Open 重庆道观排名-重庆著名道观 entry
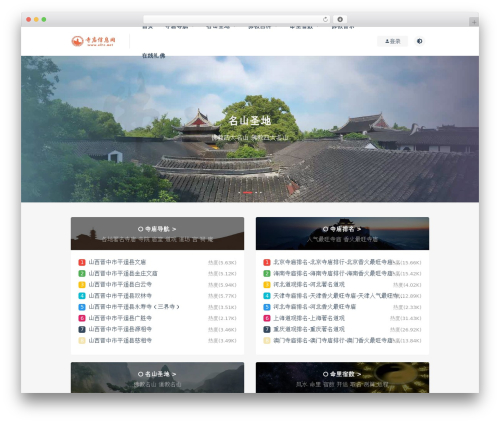This screenshot has width=500, height=423. click(x=309, y=329)
